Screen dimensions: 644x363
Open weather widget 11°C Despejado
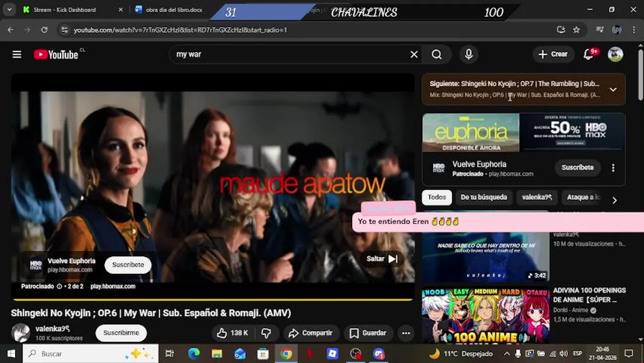pos(460,353)
